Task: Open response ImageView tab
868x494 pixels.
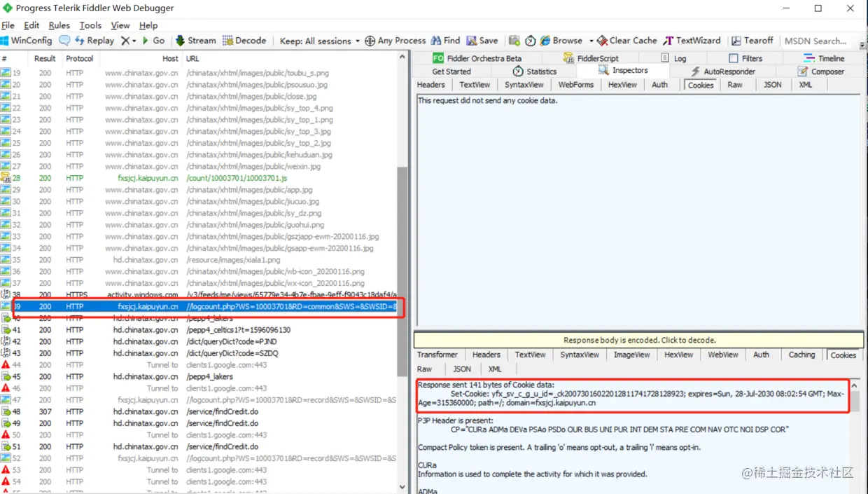Action: 632,355
